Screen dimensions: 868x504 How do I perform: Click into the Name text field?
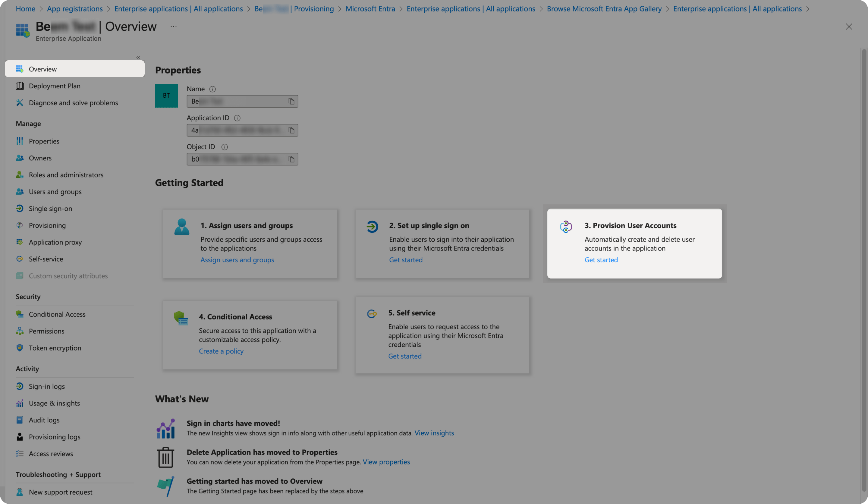243,101
